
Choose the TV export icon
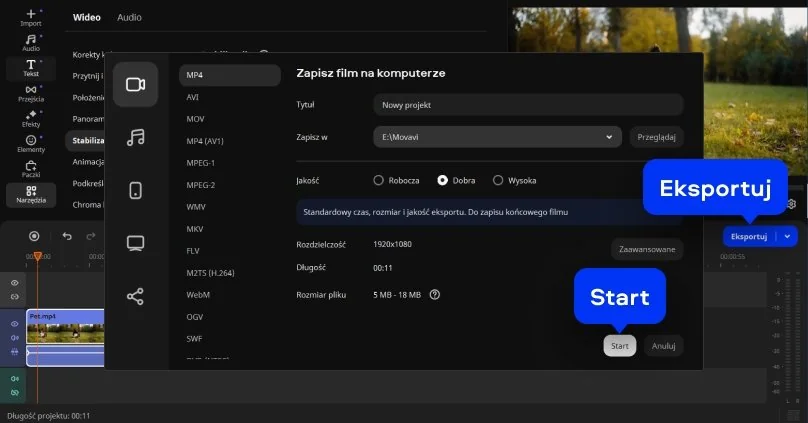[x=135, y=243]
